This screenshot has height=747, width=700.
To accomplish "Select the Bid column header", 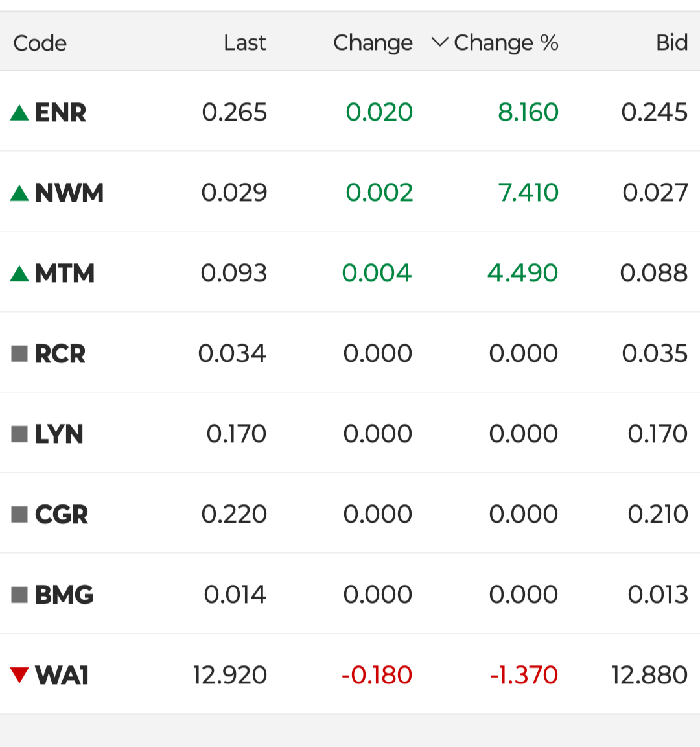I will tap(672, 43).
